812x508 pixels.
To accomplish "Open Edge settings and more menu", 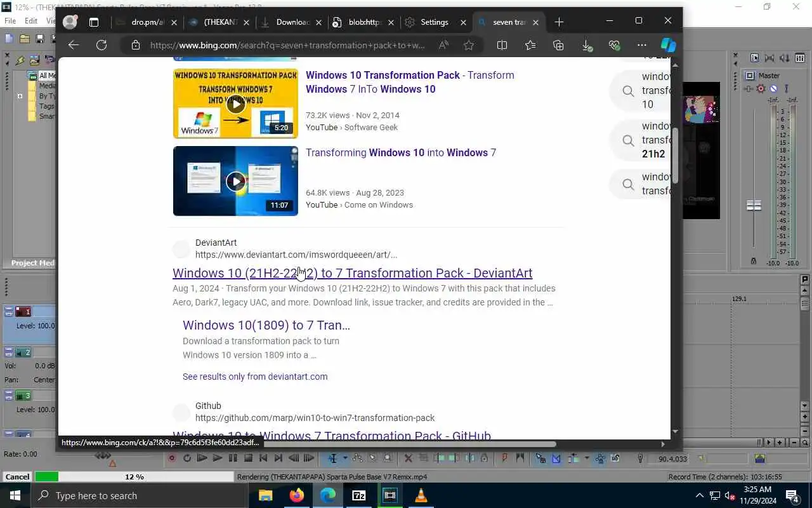I will pos(642,45).
